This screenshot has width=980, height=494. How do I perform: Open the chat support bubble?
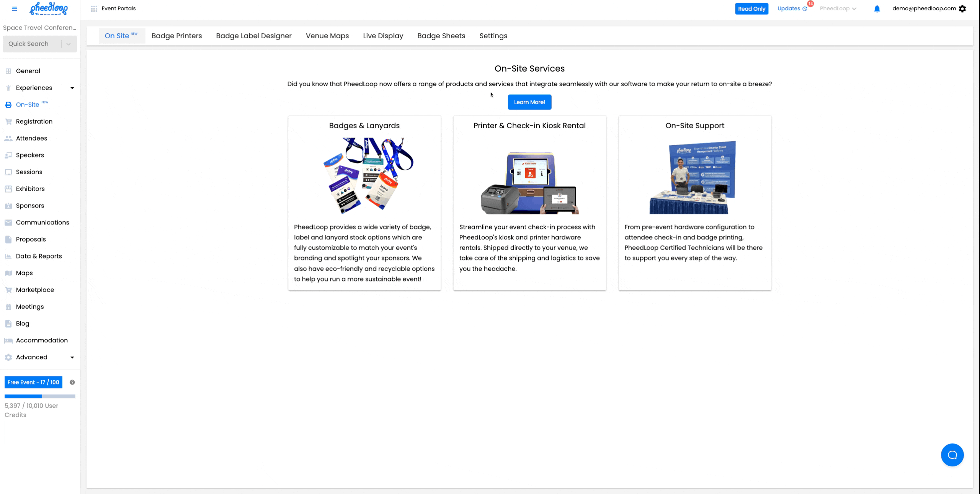tap(952, 455)
